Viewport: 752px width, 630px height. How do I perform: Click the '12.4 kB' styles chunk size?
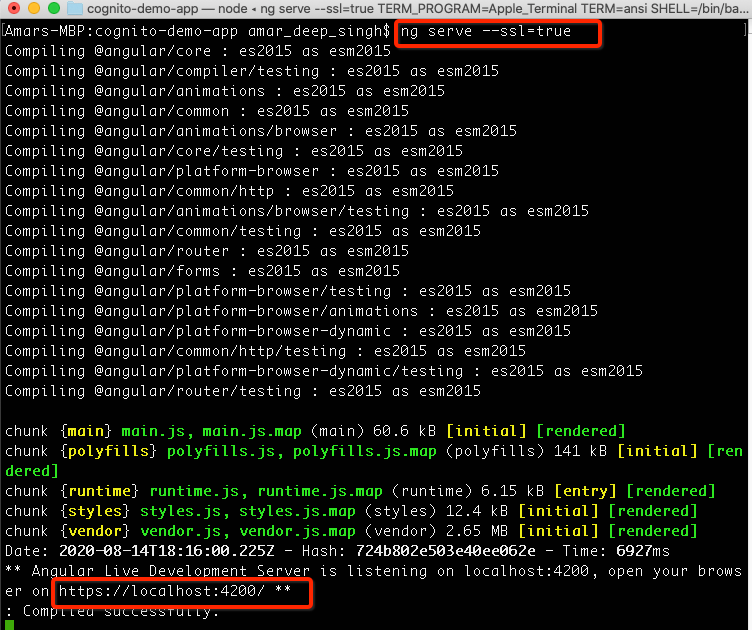pos(477,512)
